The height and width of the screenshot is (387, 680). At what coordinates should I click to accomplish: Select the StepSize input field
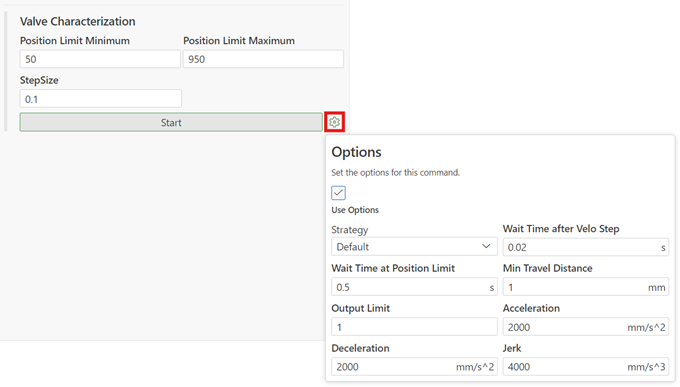pos(101,99)
